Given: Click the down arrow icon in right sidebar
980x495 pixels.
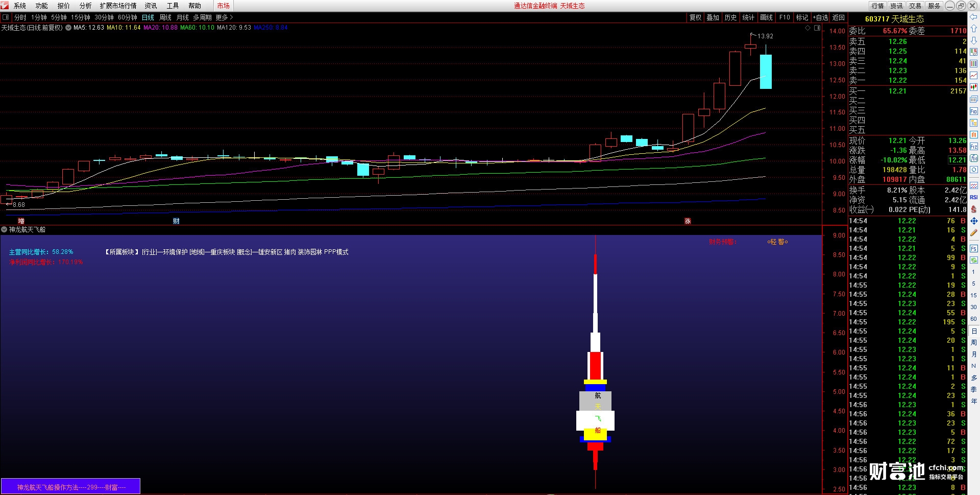Looking at the screenshot, I should 974,40.
